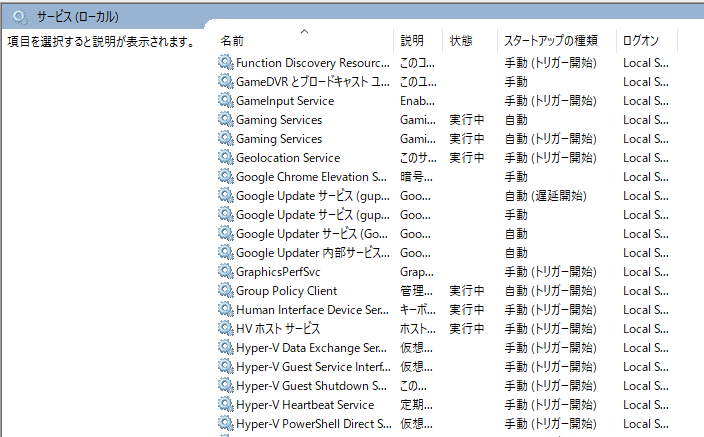The image size is (704, 437).
Task: Click 実行中 status of Group Policy Client
Action: pyautogui.click(x=466, y=291)
